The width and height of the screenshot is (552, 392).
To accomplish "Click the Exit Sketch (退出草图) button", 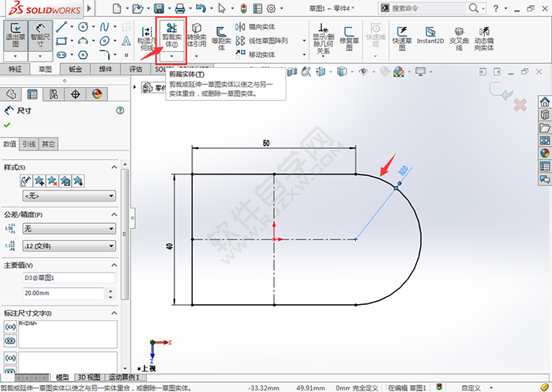I will click(15, 35).
